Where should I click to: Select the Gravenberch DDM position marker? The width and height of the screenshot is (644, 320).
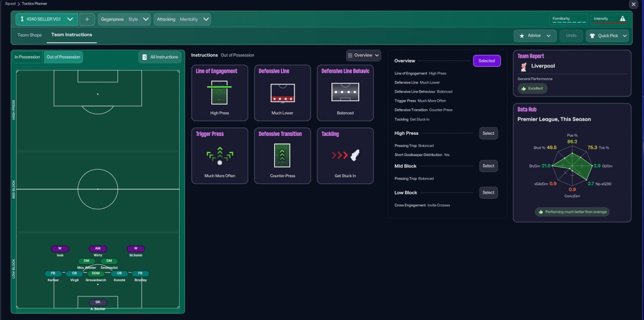[x=96, y=274]
